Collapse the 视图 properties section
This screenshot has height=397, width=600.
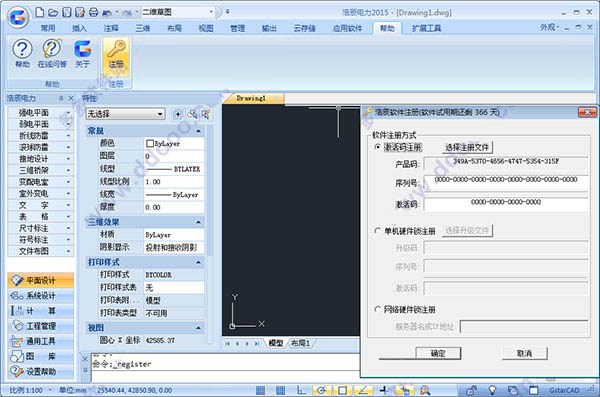[x=198, y=328]
